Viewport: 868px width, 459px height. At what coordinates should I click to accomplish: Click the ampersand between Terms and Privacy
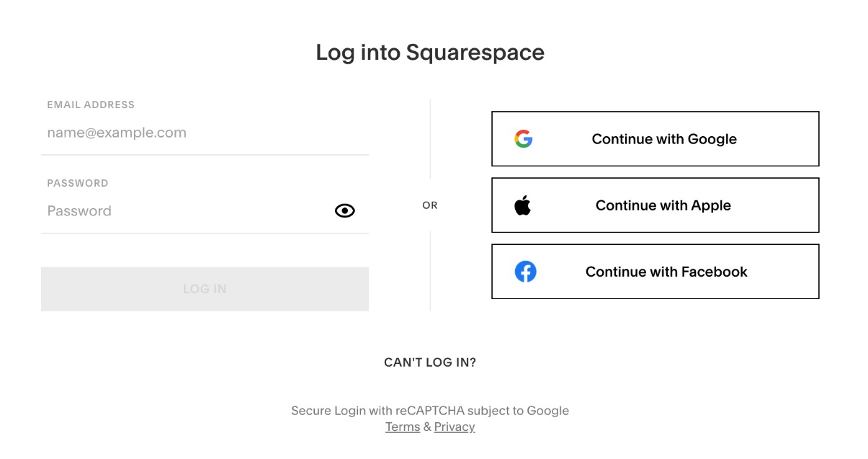click(427, 427)
